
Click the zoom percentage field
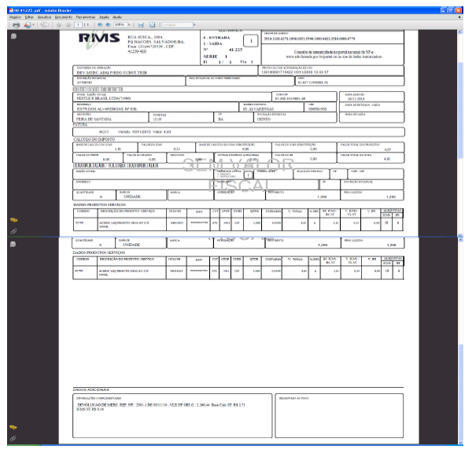pyautogui.click(x=120, y=25)
